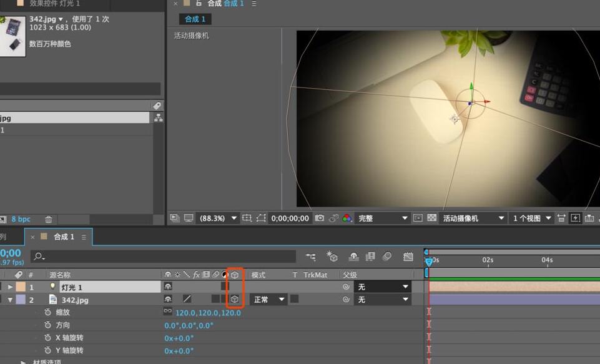Screen dimensions: 600x364
Task: Toggle shy switch on 灯光 1 layer
Action: tap(168, 287)
